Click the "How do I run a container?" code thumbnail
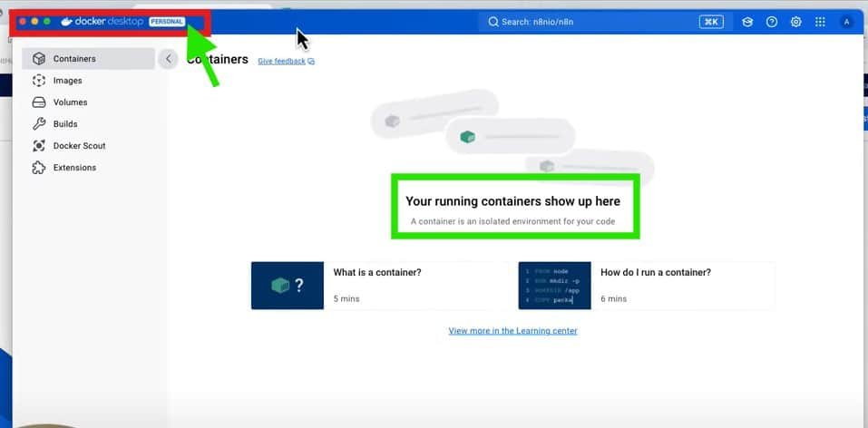Screen dimensions: 868x428 [x=555, y=286]
